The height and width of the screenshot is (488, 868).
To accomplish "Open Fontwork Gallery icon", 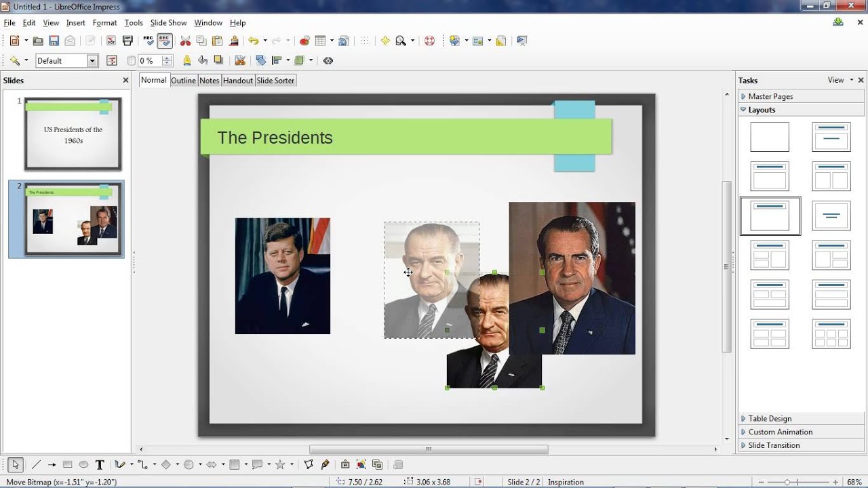I will [345, 464].
